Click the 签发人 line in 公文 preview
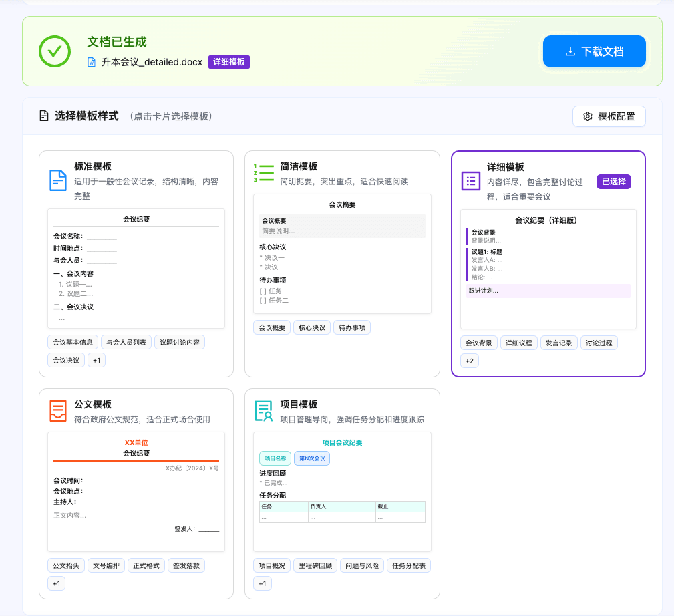 (197, 528)
